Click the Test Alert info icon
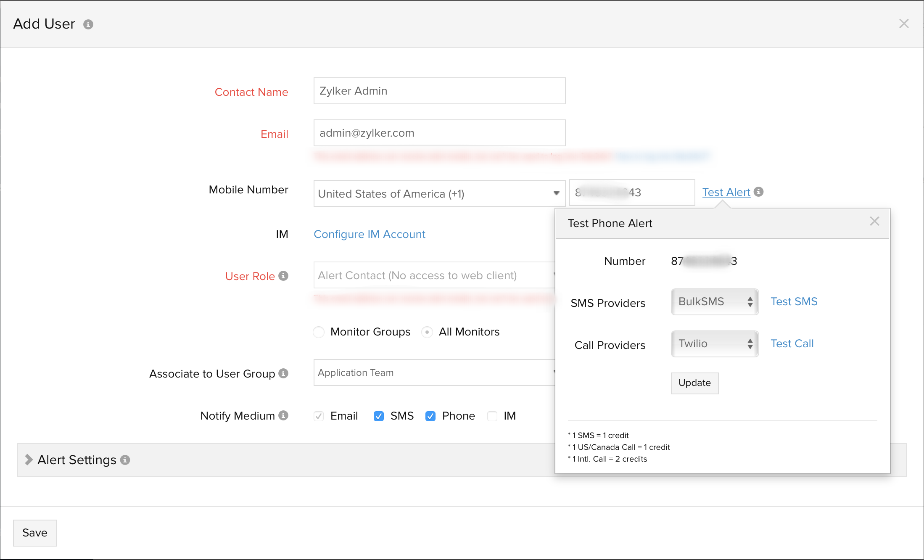Screen dimensions: 924x560 pyautogui.click(x=759, y=192)
